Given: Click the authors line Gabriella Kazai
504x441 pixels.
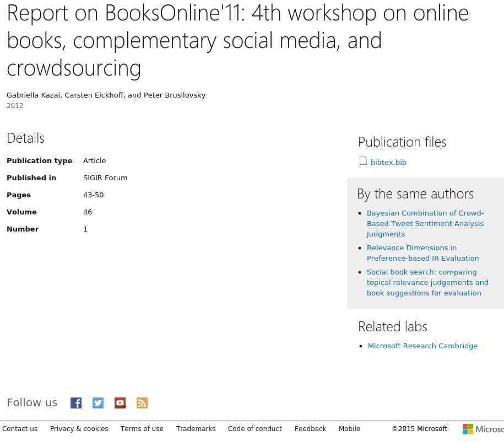Looking at the screenshot, I should (x=106, y=95).
